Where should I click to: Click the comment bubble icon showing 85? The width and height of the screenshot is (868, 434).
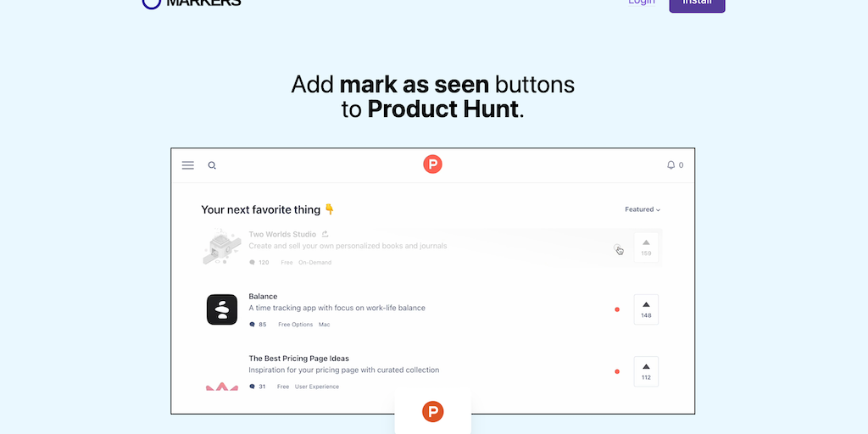(253, 325)
